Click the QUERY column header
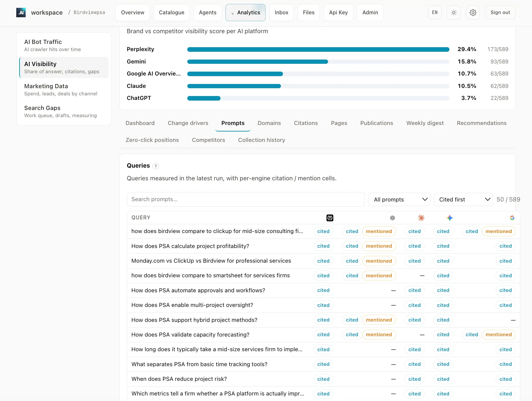 (x=141, y=218)
